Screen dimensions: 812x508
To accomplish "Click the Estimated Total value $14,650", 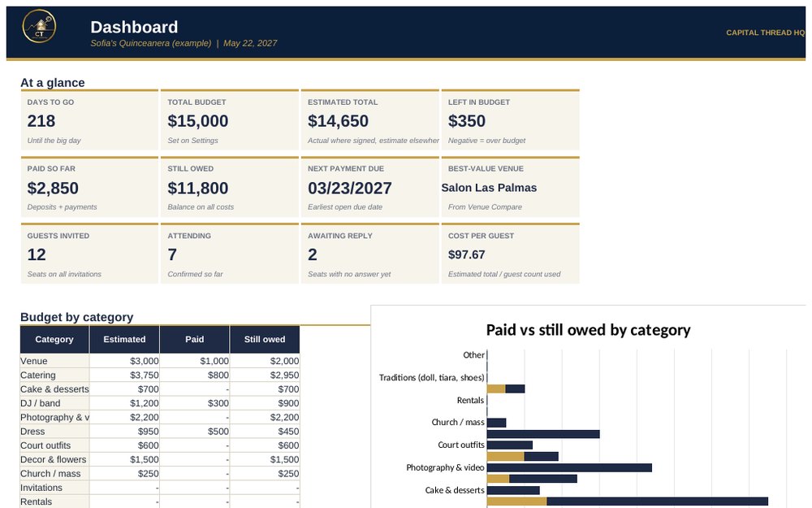I will tap(338, 121).
